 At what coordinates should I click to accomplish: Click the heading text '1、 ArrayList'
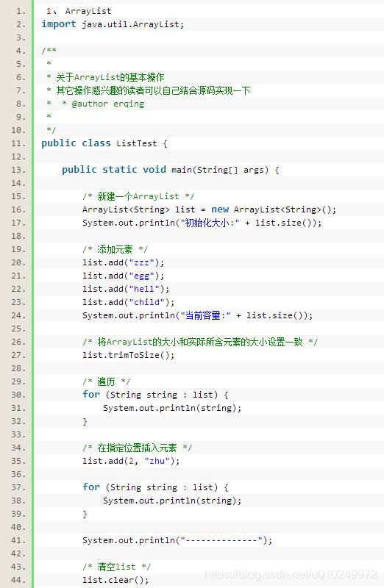click(79, 11)
